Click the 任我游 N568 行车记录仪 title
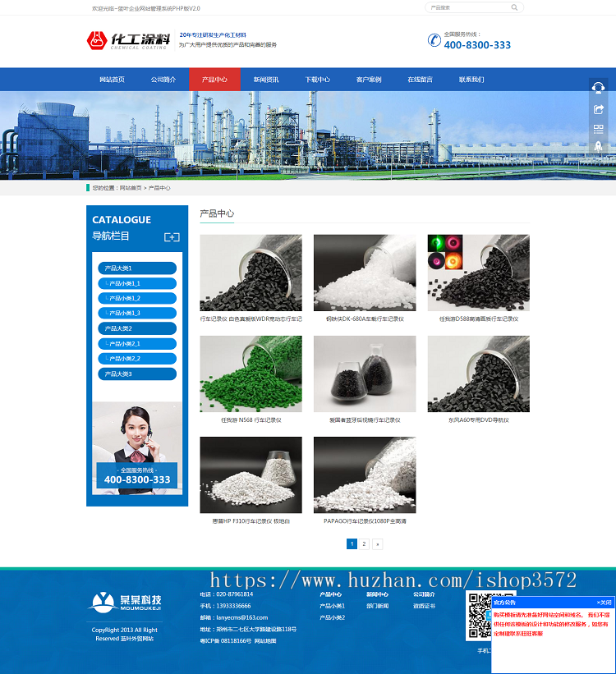Image resolution: width=616 pixels, height=674 pixels. click(251, 420)
